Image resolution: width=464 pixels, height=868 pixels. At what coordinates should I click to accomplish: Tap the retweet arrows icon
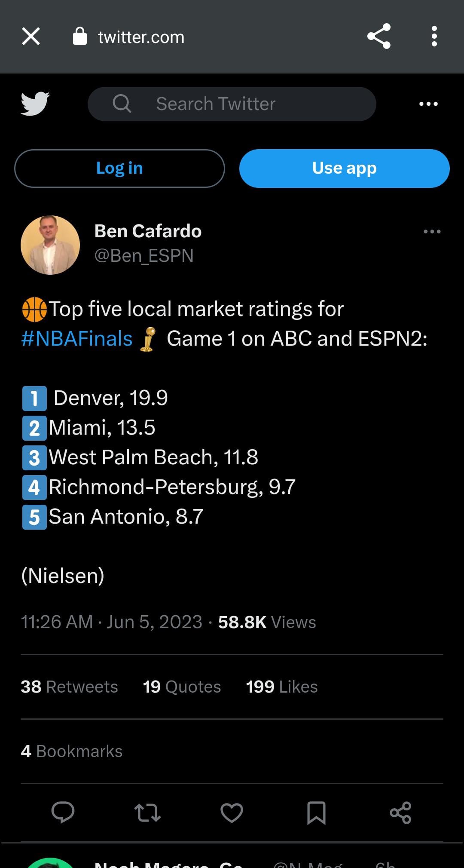pyautogui.click(x=147, y=813)
